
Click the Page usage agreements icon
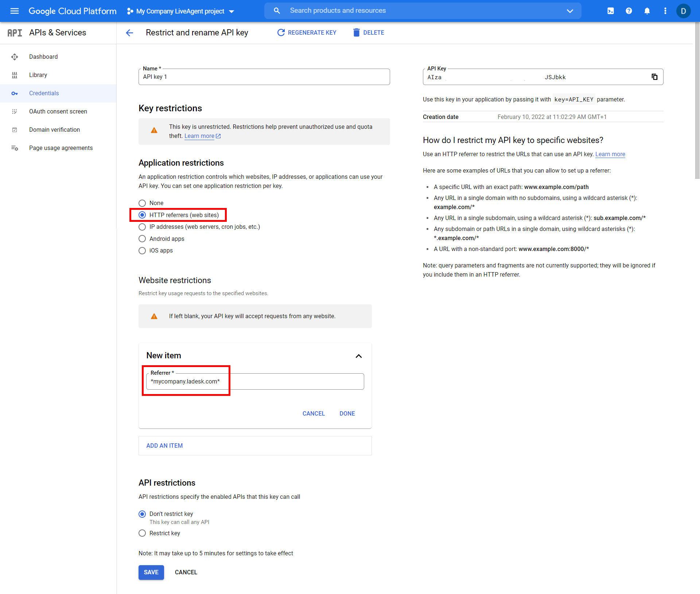(x=15, y=148)
